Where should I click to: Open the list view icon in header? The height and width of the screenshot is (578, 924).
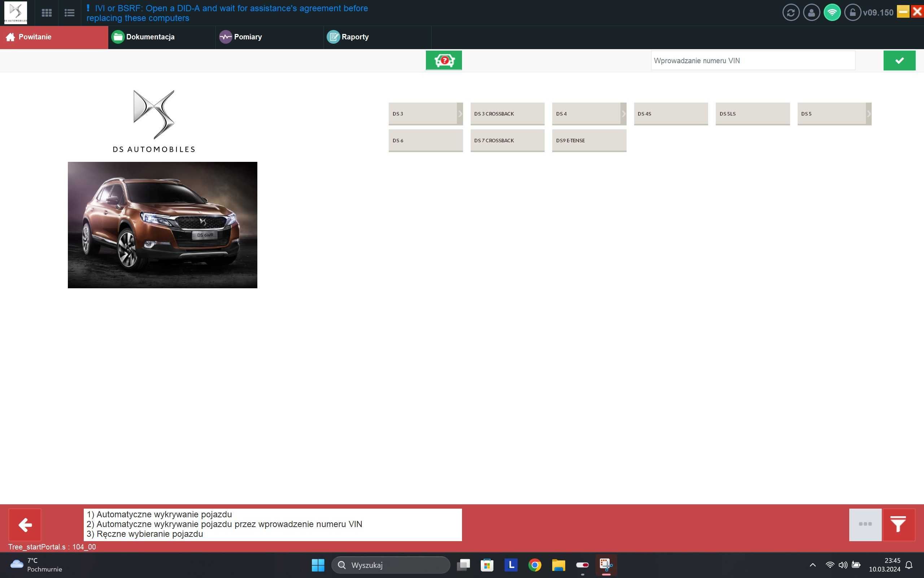click(70, 13)
